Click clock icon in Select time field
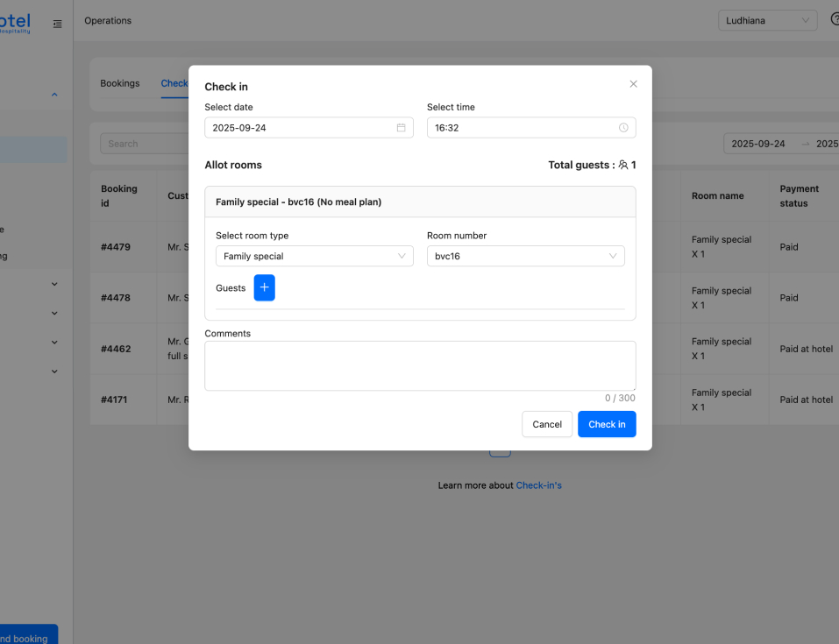Screen dimensions: 839x644 coord(623,128)
